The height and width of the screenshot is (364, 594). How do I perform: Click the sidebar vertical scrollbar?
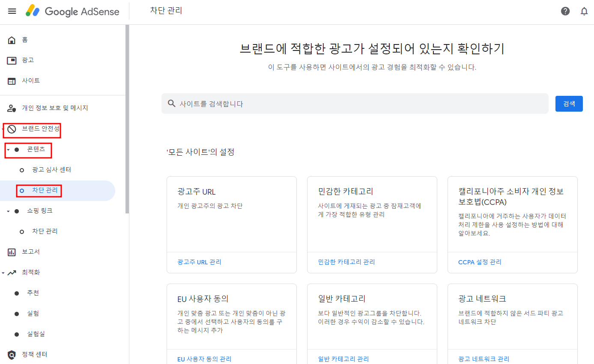point(127,119)
